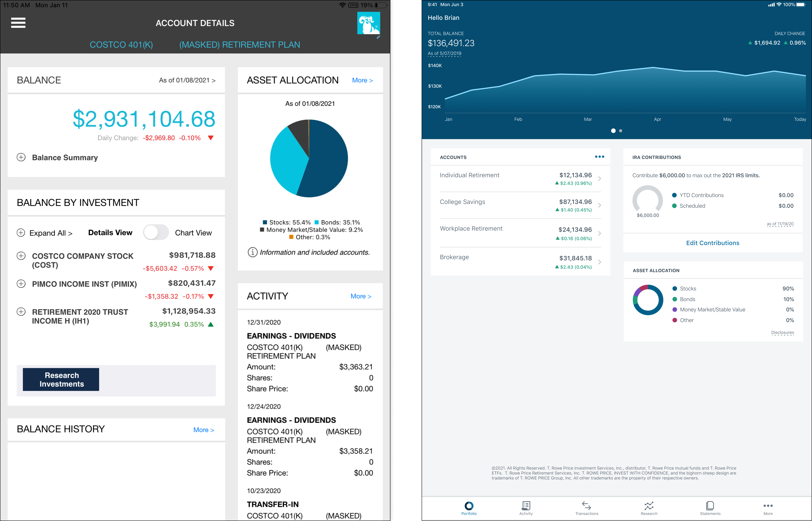Click Stocks 90% legend dot
The image size is (812, 521).
(674, 289)
